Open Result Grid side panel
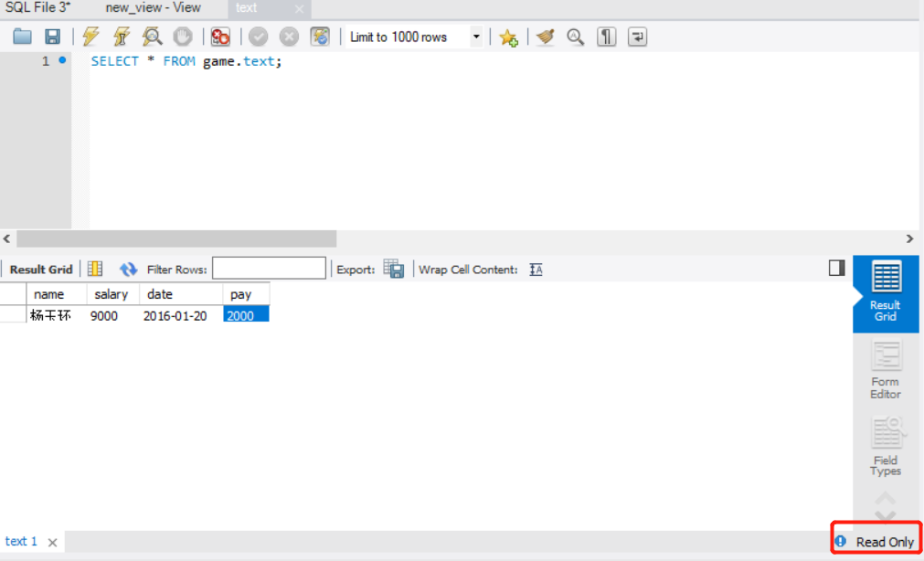This screenshot has height=561, width=924. [885, 293]
